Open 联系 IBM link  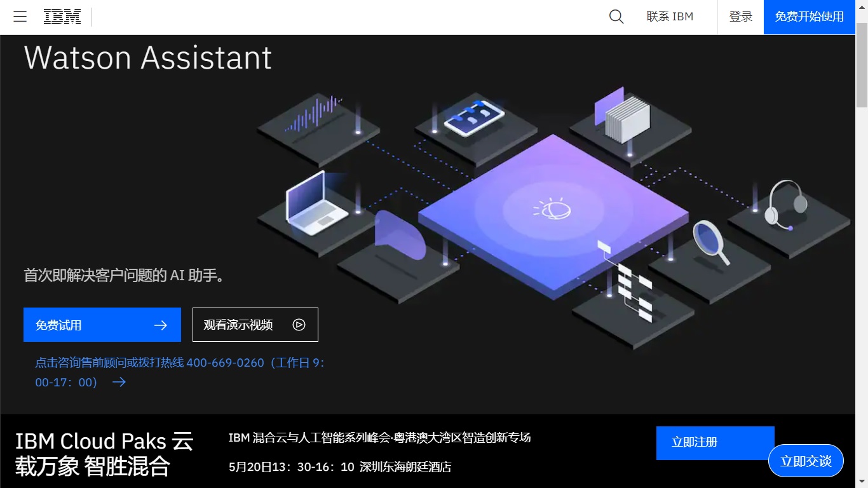tap(670, 17)
